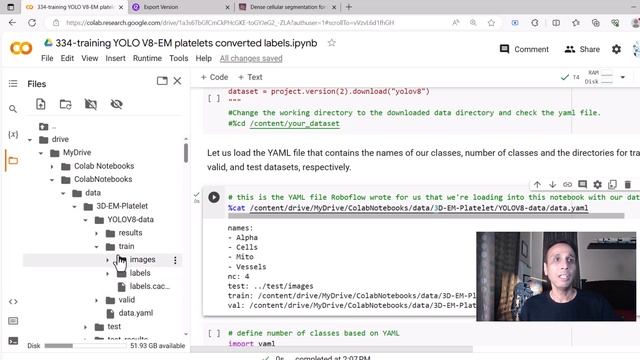Open the Tools menu
This screenshot has height=360, width=640.
click(179, 58)
